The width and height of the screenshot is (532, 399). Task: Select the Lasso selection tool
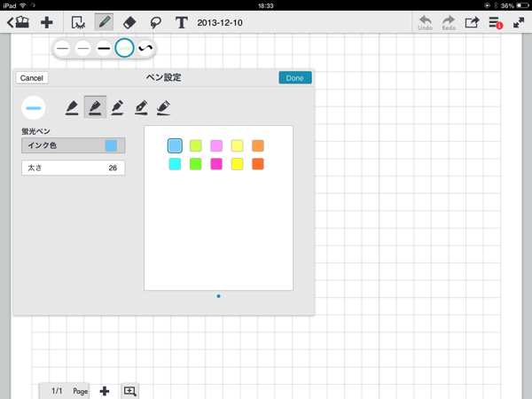(x=155, y=23)
